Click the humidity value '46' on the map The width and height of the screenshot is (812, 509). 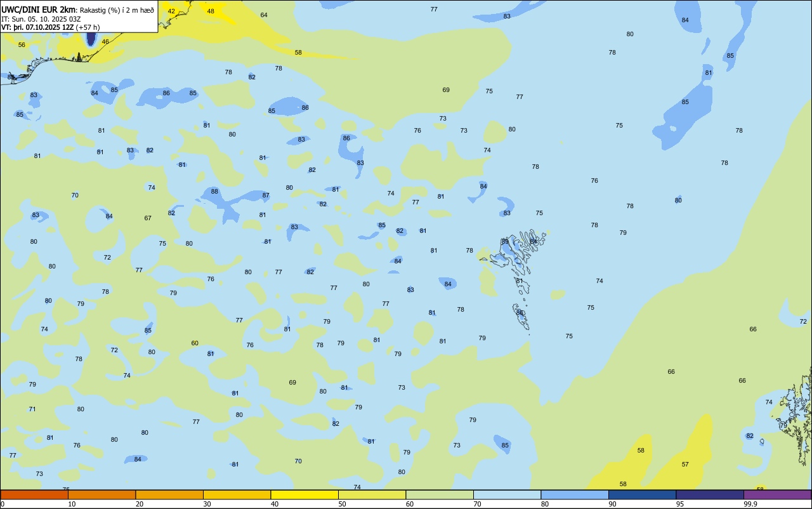pyautogui.click(x=105, y=42)
